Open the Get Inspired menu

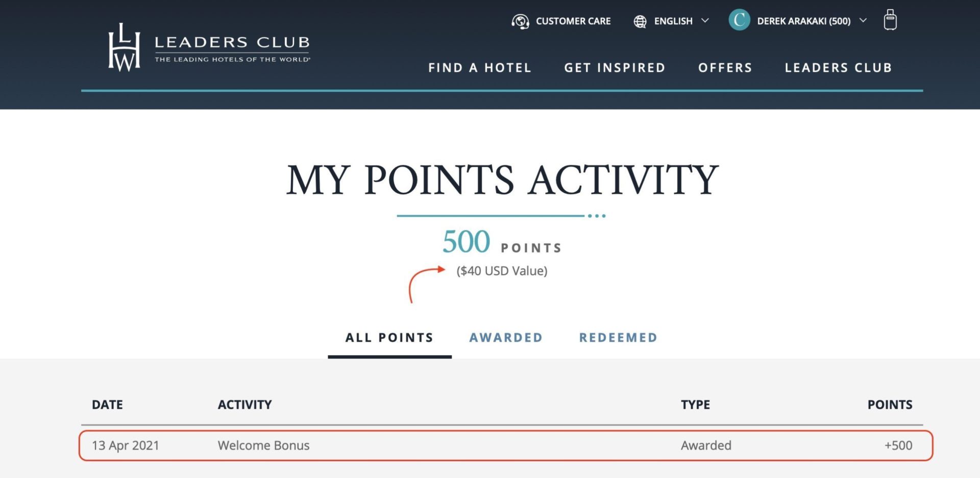coord(615,68)
